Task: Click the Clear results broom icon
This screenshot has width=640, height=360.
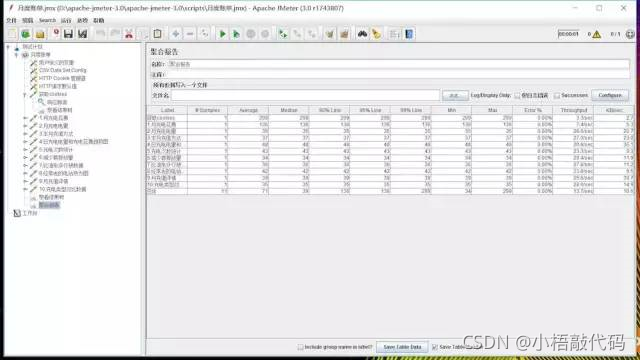Action: click(330, 34)
